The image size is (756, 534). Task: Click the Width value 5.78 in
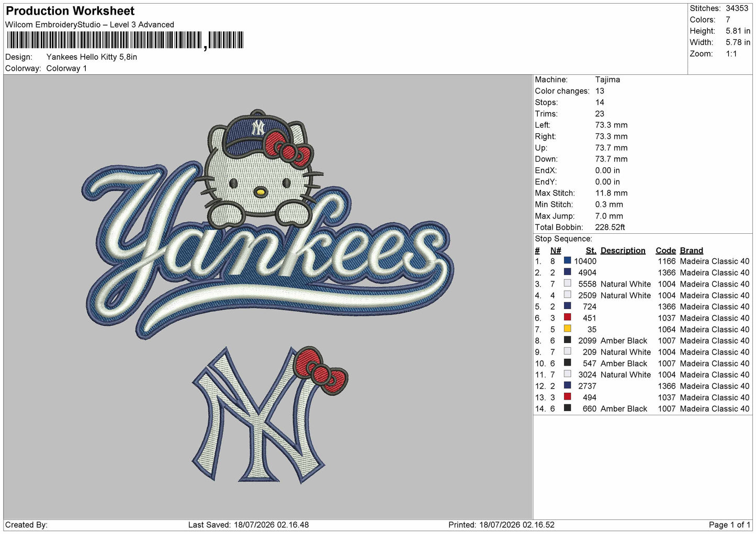pyautogui.click(x=738, y=42)
